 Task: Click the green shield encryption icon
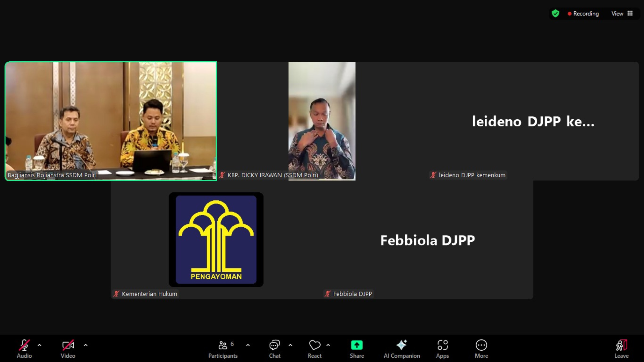tap(555, 13)
